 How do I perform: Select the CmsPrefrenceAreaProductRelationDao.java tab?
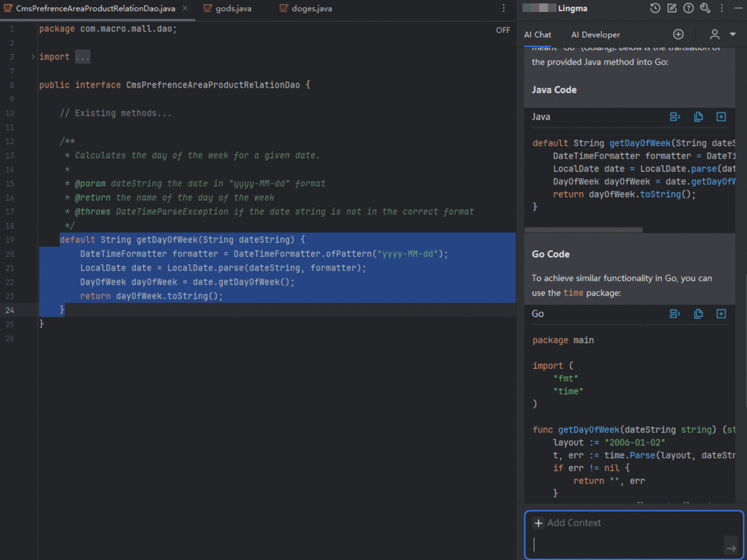point(95,9)
